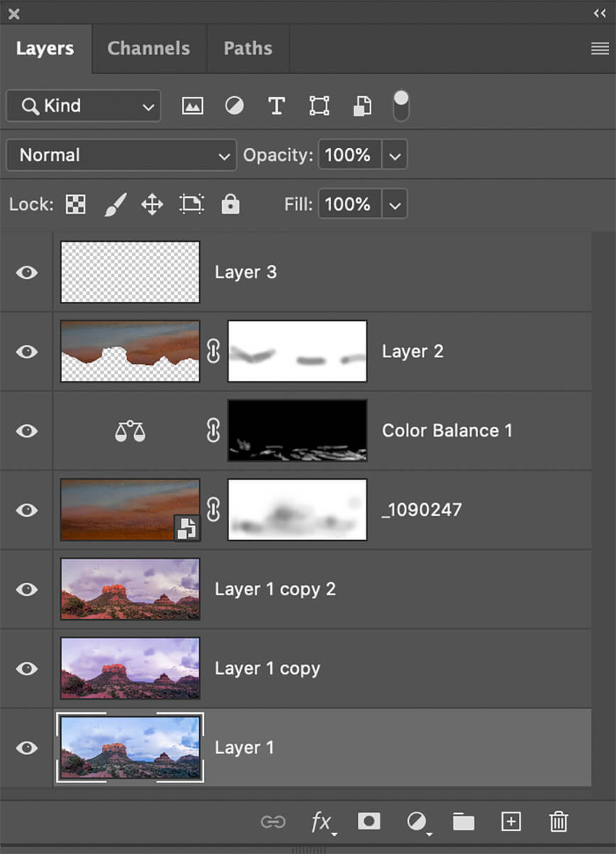Screen dimensions: 616x854
Task: Open the Kind filter type dropdown
Action: pyautogui.click(x=84, y=106)
